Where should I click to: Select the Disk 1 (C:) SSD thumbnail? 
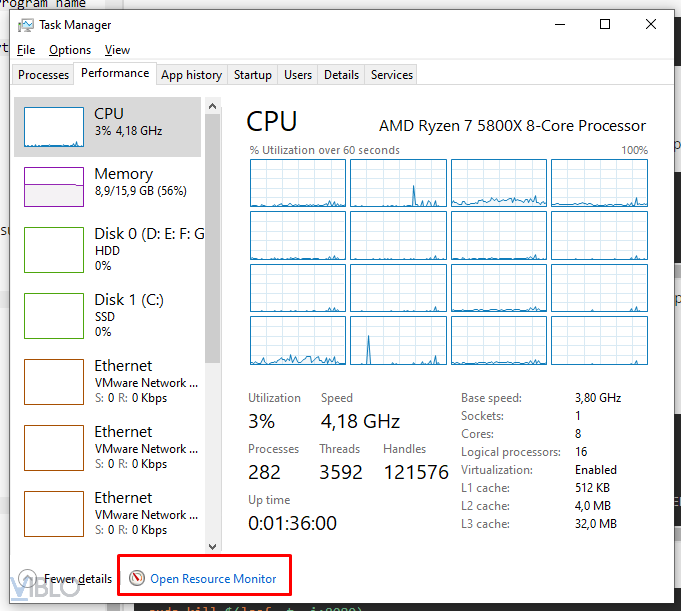coord(54,316)
